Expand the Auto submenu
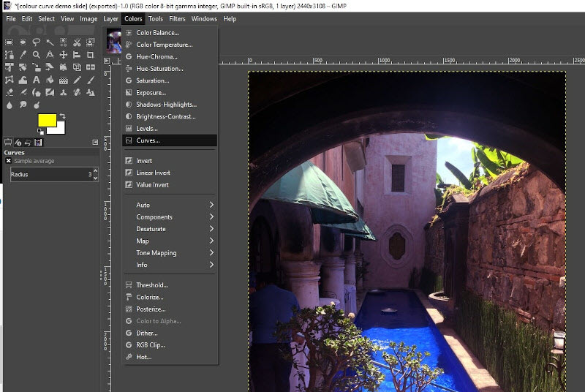The image size is (585, 392). (170, 205)
